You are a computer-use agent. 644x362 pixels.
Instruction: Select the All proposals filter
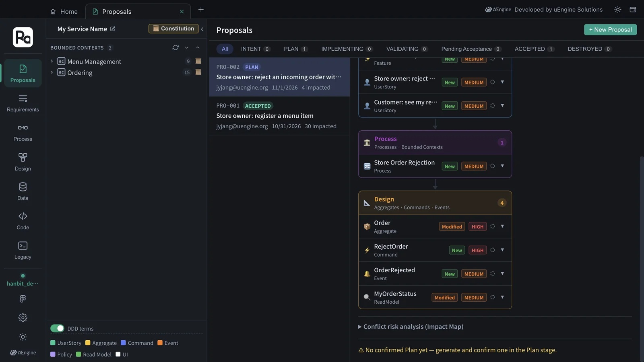[225, 49]
